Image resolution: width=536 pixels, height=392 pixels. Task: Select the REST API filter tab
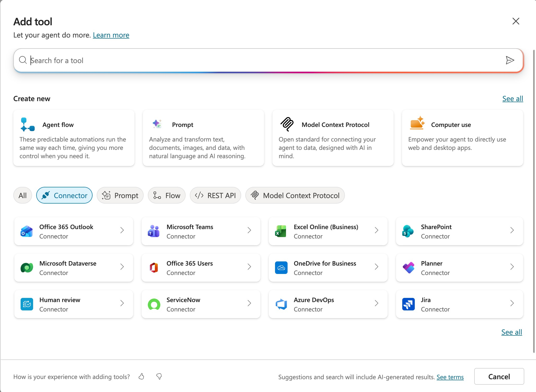215,195
